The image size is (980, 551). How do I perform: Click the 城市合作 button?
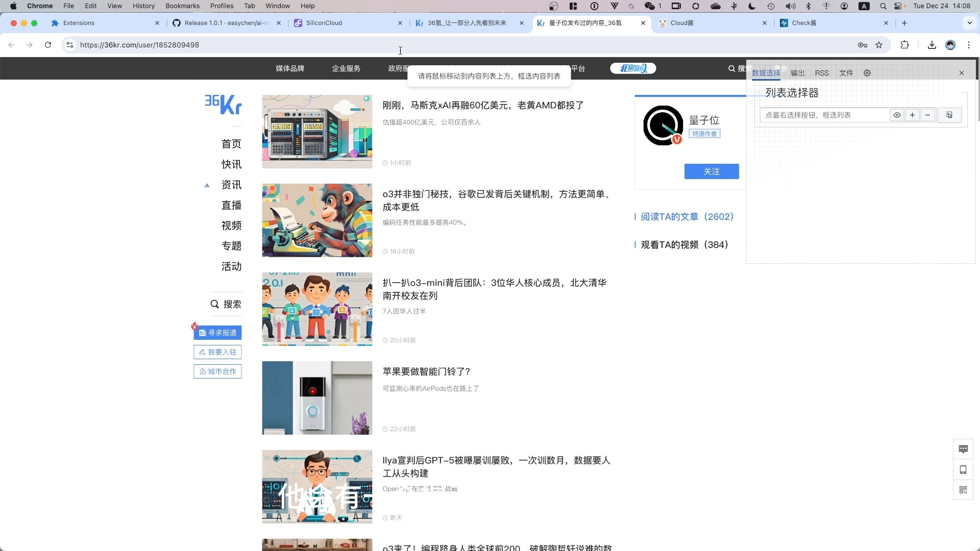click(217, 371)
